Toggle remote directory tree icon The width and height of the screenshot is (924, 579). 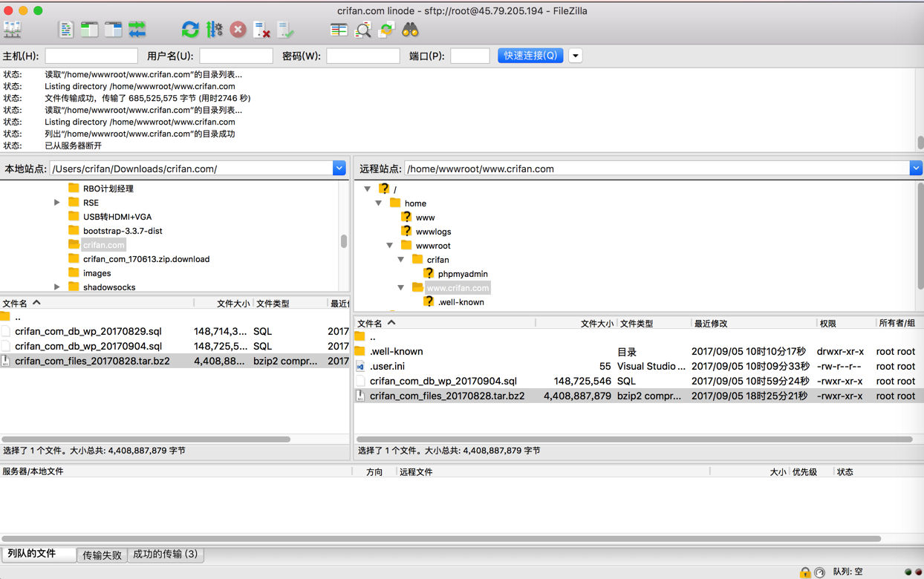(113, 30)
